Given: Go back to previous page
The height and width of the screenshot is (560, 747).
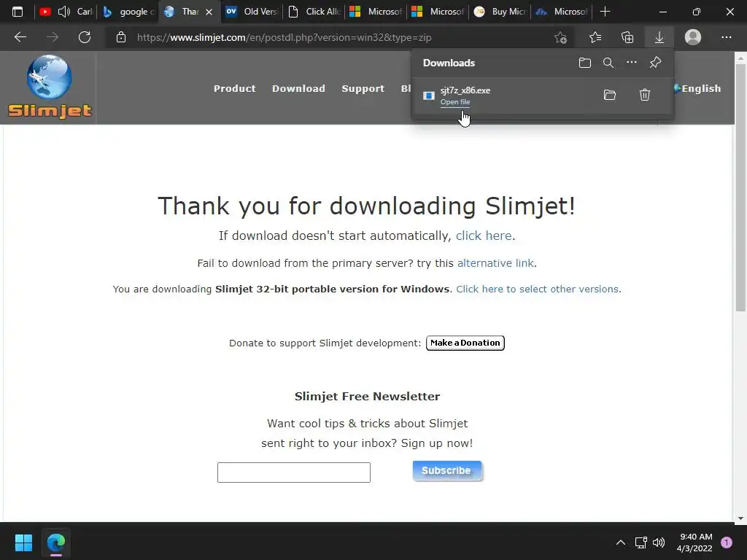Looking at the screenshot, I should (20, 37).
